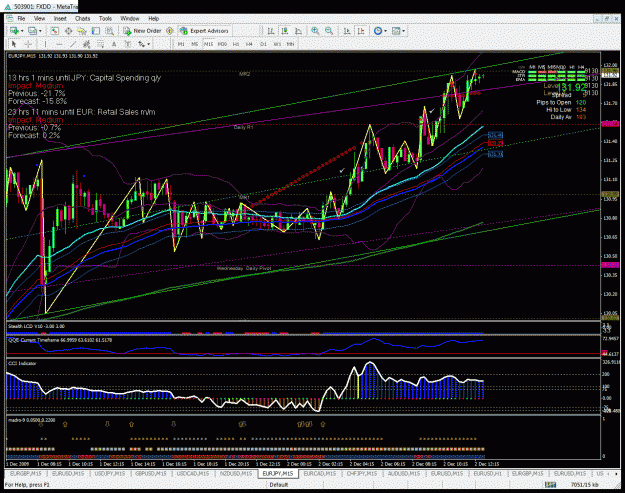Switch to the GBPUSD,M15 chart tab
This screenshot has width=625, height=493.
[151, 473]
